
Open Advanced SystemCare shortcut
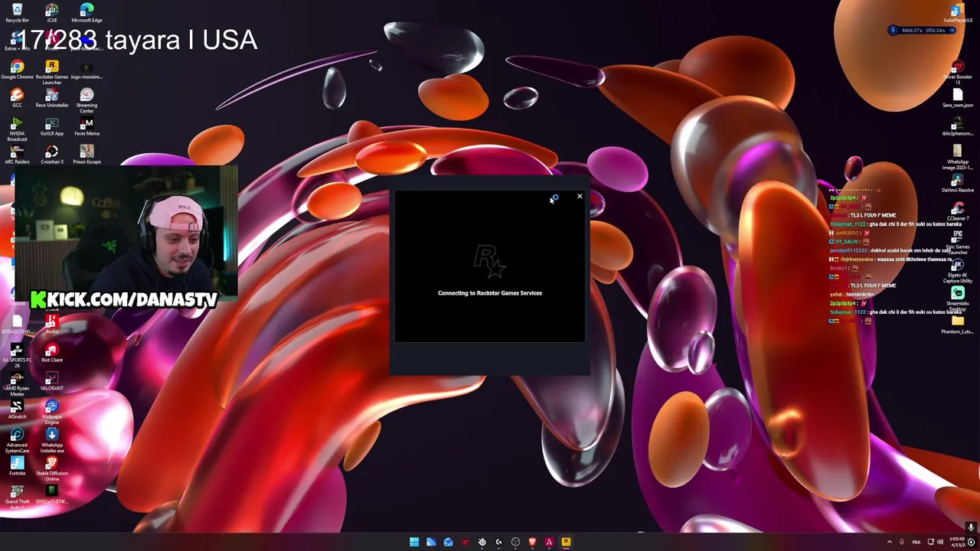(17, 440)
